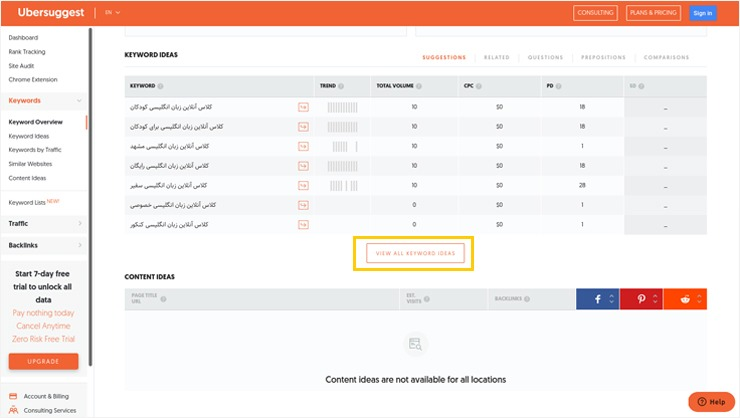Click the info icon beside TREND header
740x418 pixels.
[x=341, y=86]
